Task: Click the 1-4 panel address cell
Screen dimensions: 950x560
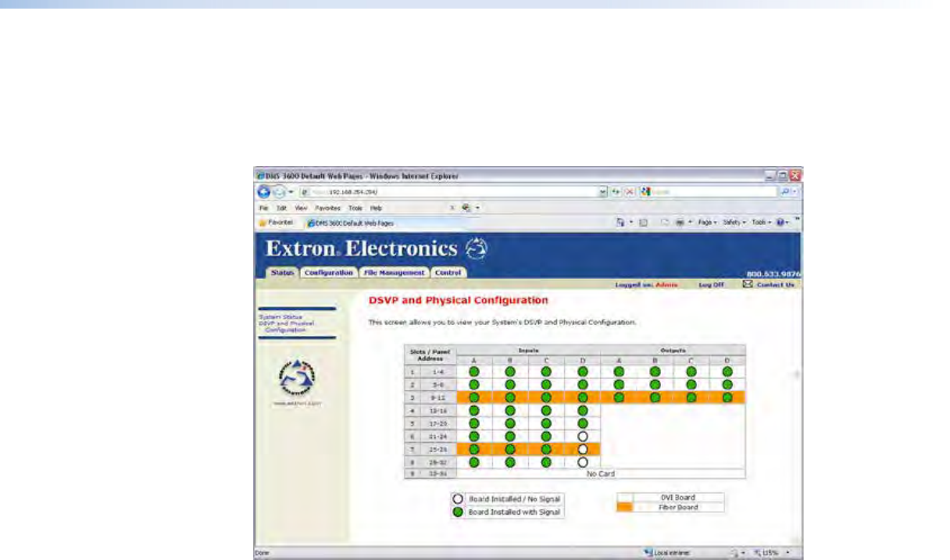Action: [x=438, y=372]
